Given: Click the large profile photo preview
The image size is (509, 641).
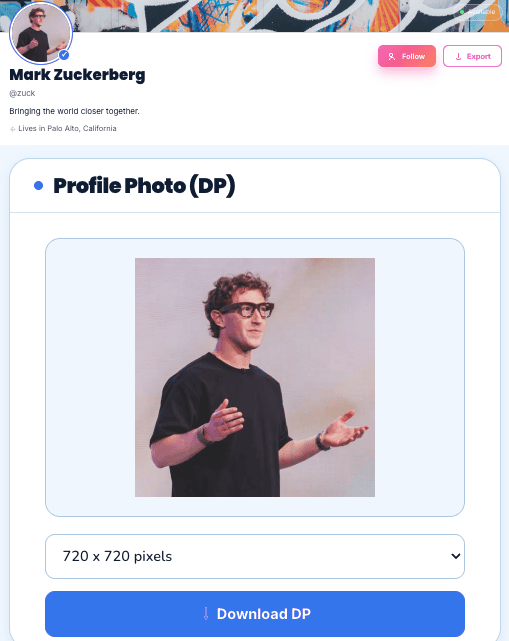Looking at the screenshot, I should click(255, 377).
